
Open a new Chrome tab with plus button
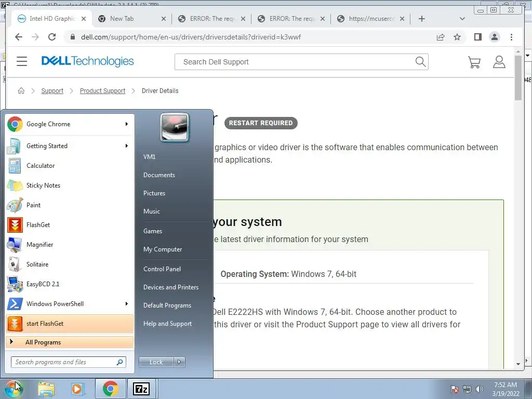(422, 19)
